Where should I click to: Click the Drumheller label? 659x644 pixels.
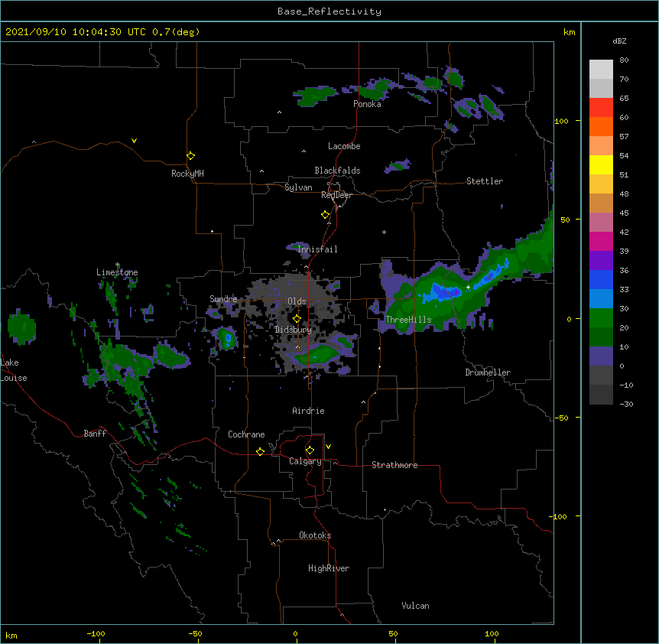pyautogui.click(x=488, y=372)
